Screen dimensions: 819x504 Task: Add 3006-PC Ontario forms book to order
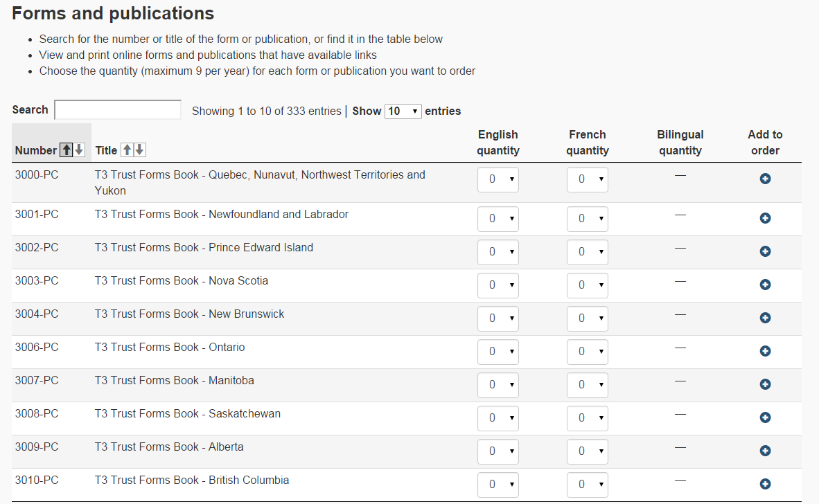click(765, 351)
